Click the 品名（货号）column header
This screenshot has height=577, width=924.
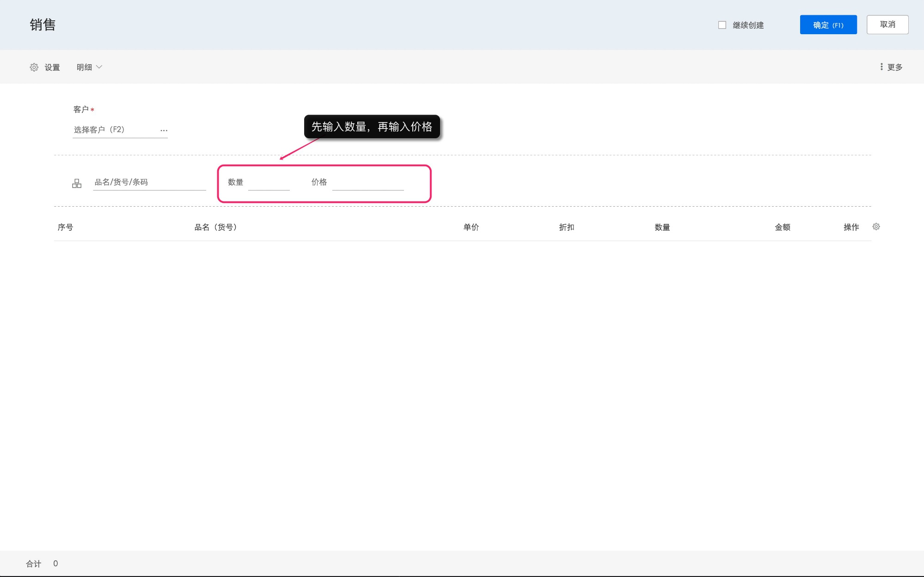click(215, 227)
